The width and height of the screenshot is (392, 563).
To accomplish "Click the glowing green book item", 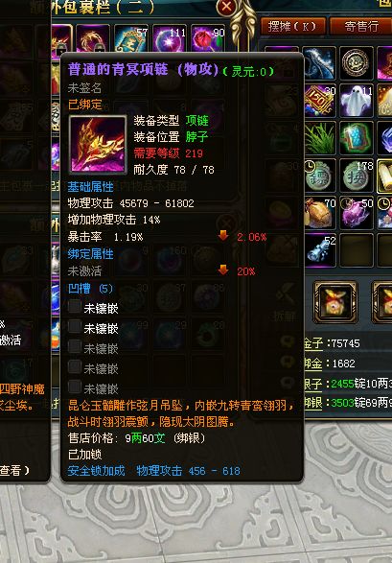I will (x=357, y=138).
